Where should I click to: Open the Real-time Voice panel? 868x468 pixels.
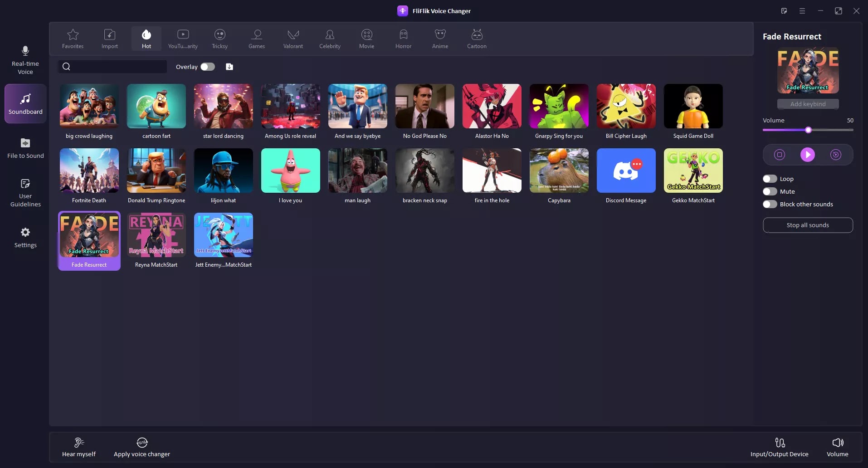click(x=25, y=60)
